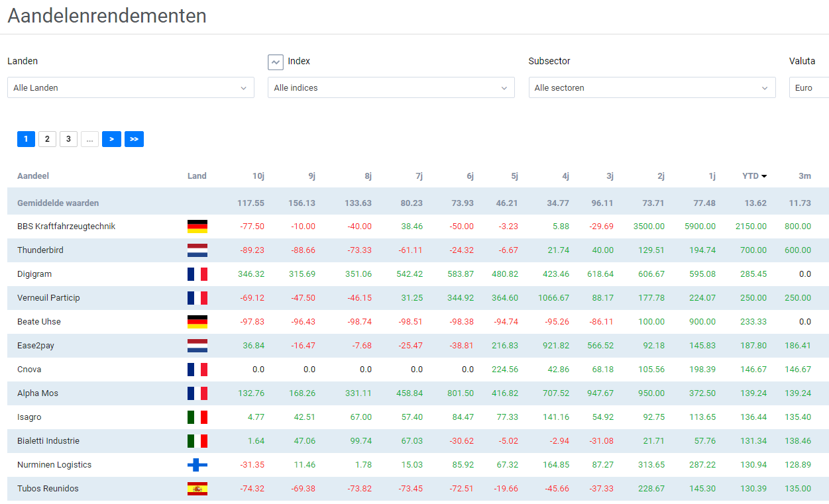Click value 313.65 in Nurminen Logistics row

651,465
